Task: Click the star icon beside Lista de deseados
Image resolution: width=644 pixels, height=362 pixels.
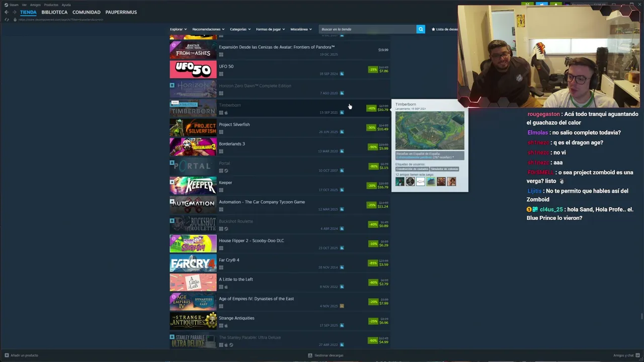Action: click(x=433, y=29)
